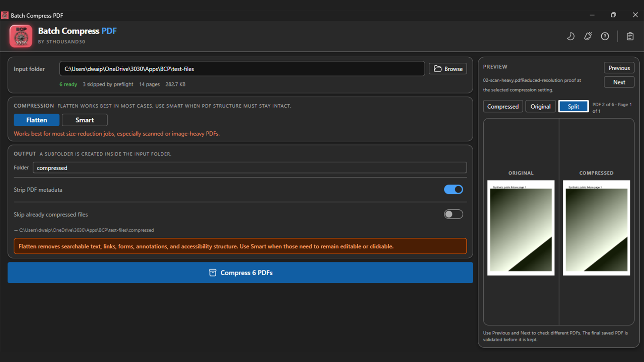Click the output Folder name field

pyautogui.click(x=250, y=168)
